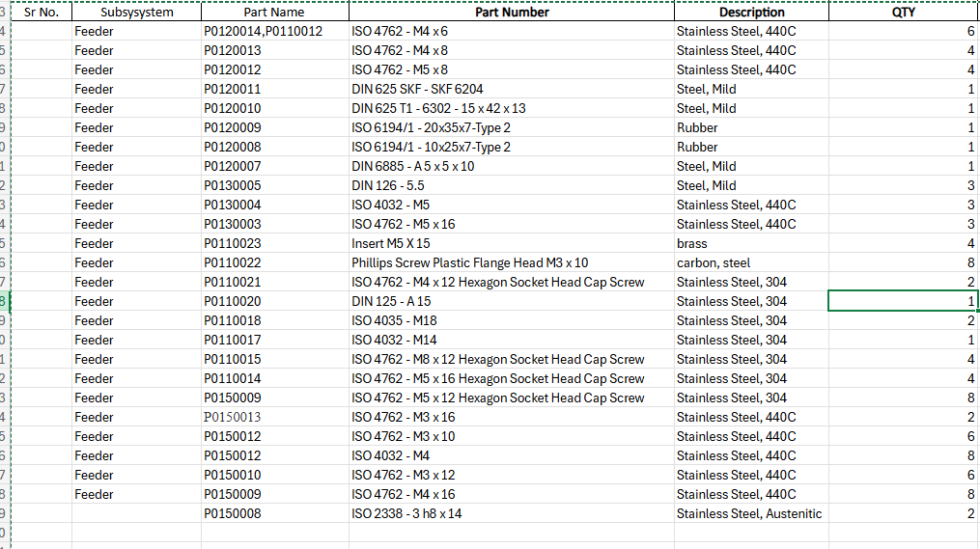
Task: Click the Part Number column header
Action: click(x=512, y=13)
